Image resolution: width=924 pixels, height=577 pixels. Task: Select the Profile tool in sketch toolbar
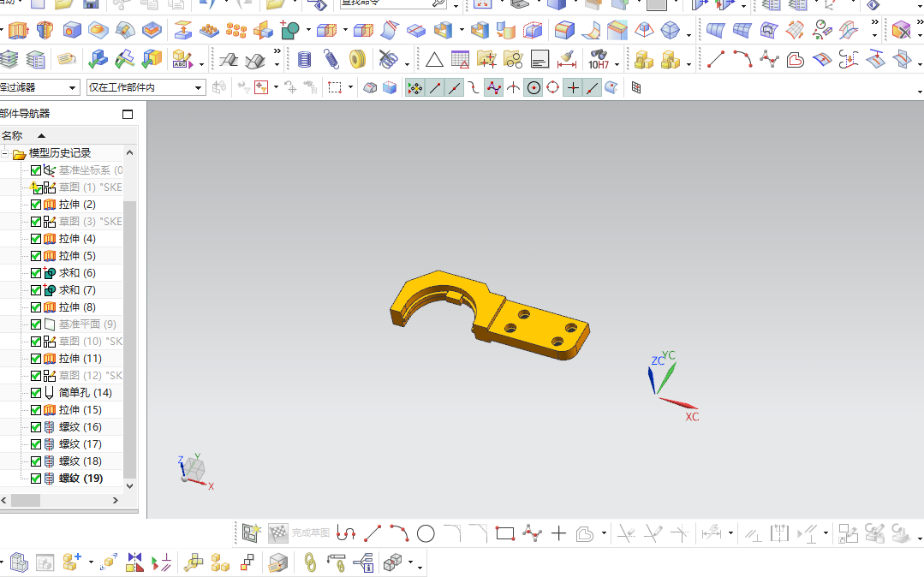346,534
